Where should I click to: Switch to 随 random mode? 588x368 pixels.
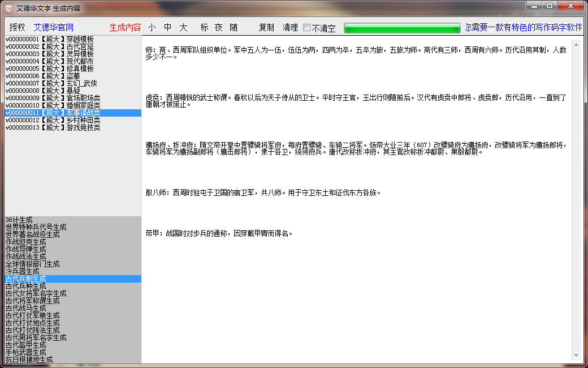[234, 27]
